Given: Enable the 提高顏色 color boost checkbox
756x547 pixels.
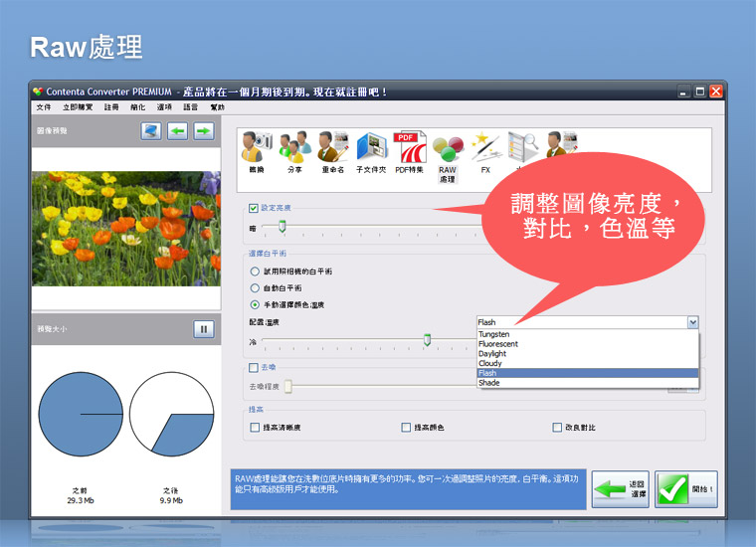Looking at the screenshot, I should point(406,428).
